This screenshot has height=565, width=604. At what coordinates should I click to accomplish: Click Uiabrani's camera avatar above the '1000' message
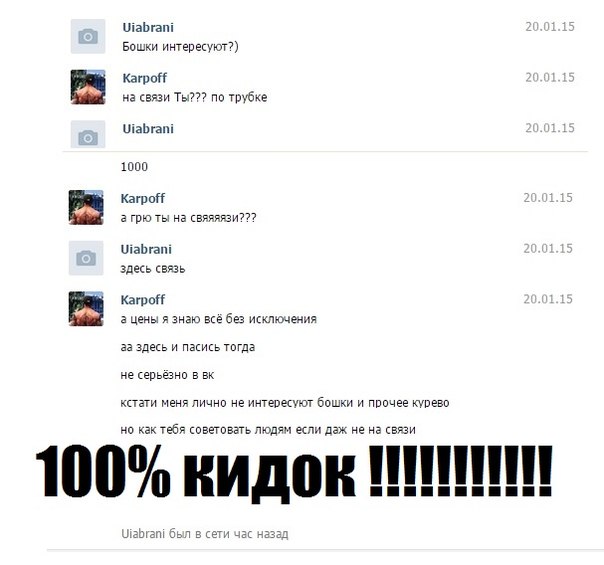coord(88,134)
